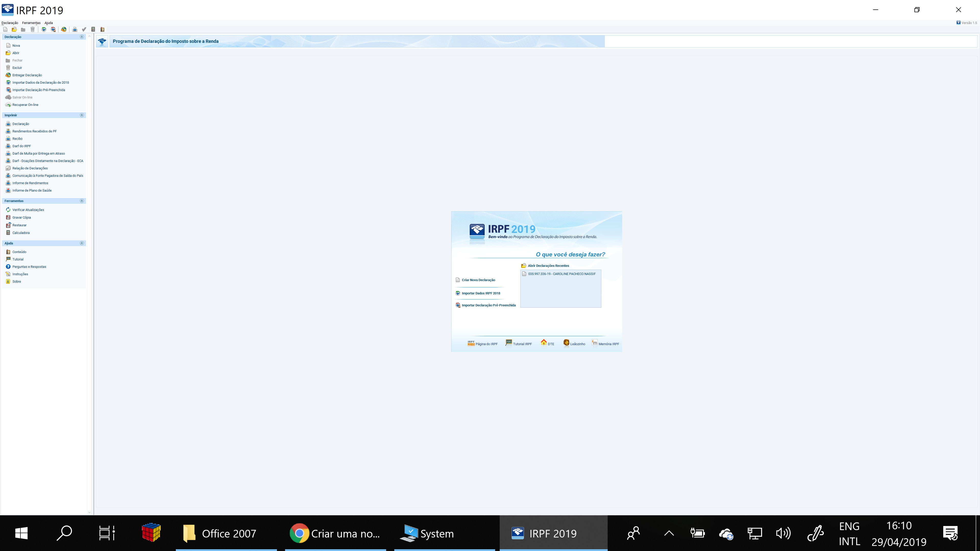Click the import 2018 data toolbar icon
The image size is (980, 551).
44,29
